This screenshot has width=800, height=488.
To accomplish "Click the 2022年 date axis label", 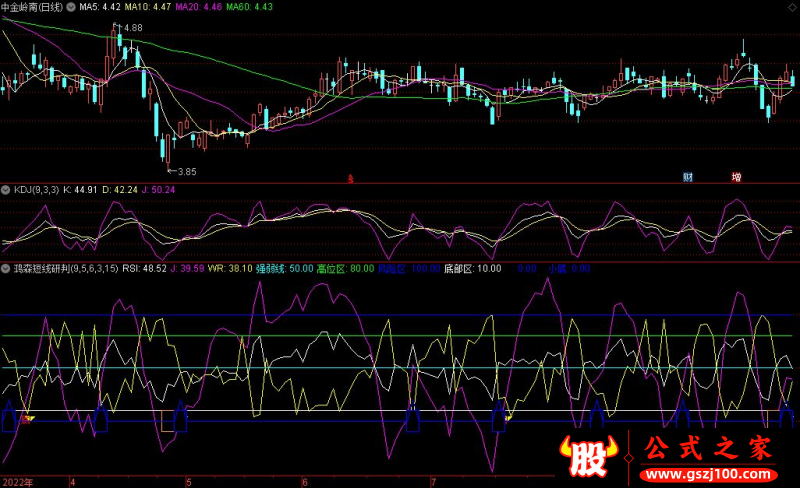I will pyautogui.click(x=17, y=481).
